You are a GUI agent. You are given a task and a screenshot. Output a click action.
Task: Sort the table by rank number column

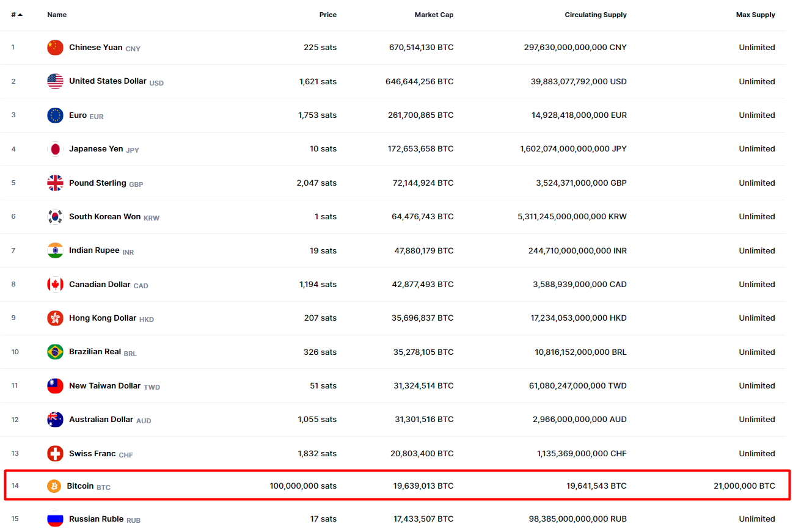(x=16, y=15)
